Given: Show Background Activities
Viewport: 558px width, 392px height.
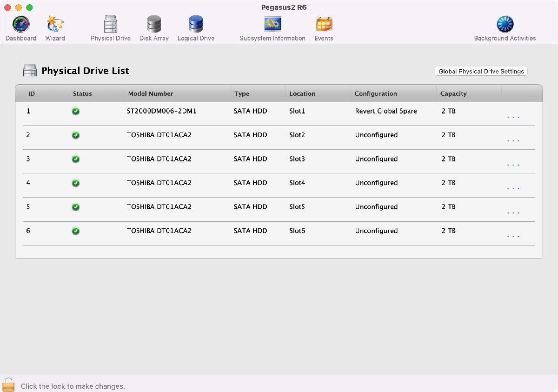Looking at the screenshot, I should coord(505,24).
